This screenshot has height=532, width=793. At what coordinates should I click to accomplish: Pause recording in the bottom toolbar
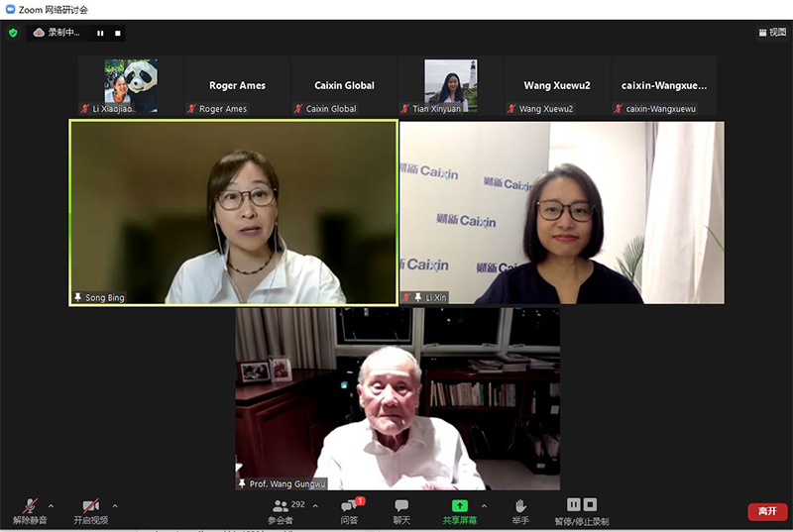point(574,504)
